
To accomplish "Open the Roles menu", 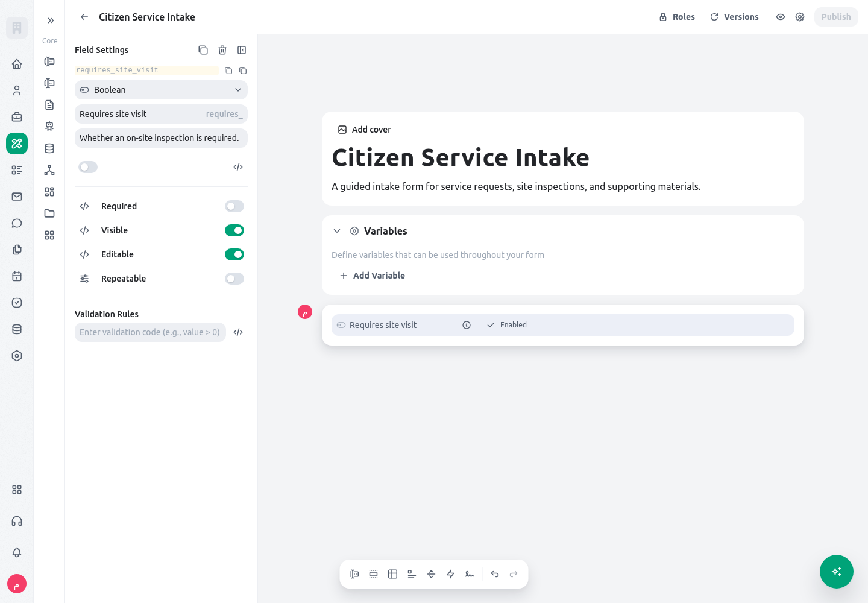I will [x=677, y=17].
